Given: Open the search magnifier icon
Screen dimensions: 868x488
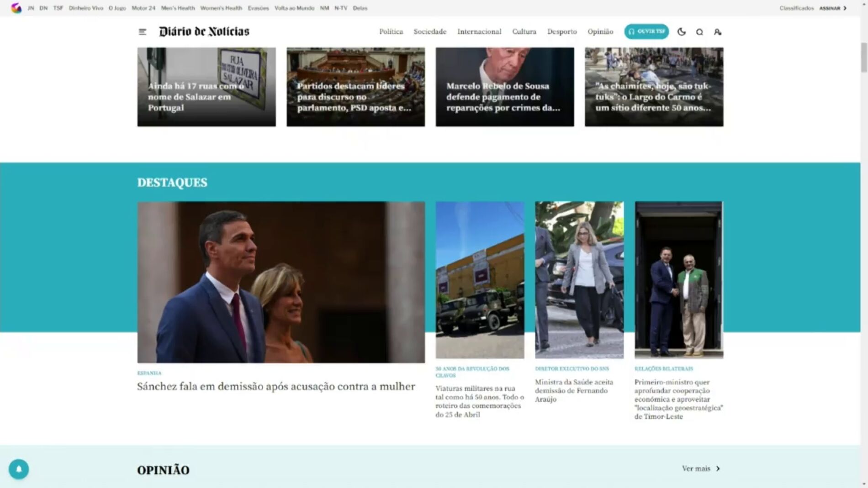Looking at the screenshot, I should tap(699, 32).
